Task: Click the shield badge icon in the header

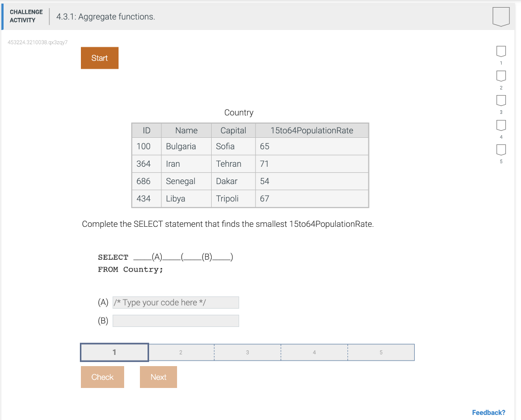Action: click(501, 16)
